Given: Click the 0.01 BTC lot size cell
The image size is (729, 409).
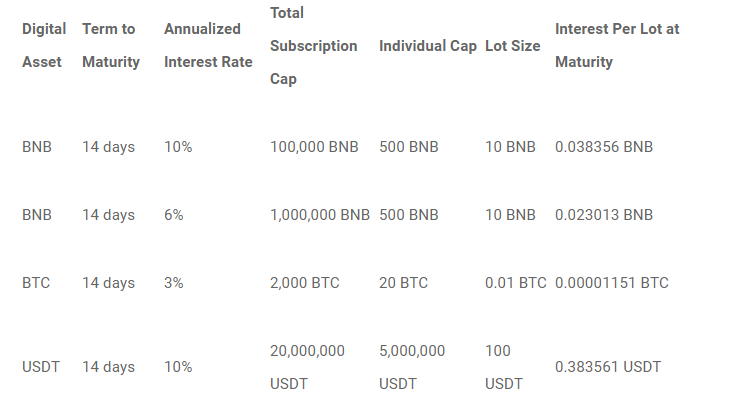Looking at the screenshot, I should click(515, 283).
